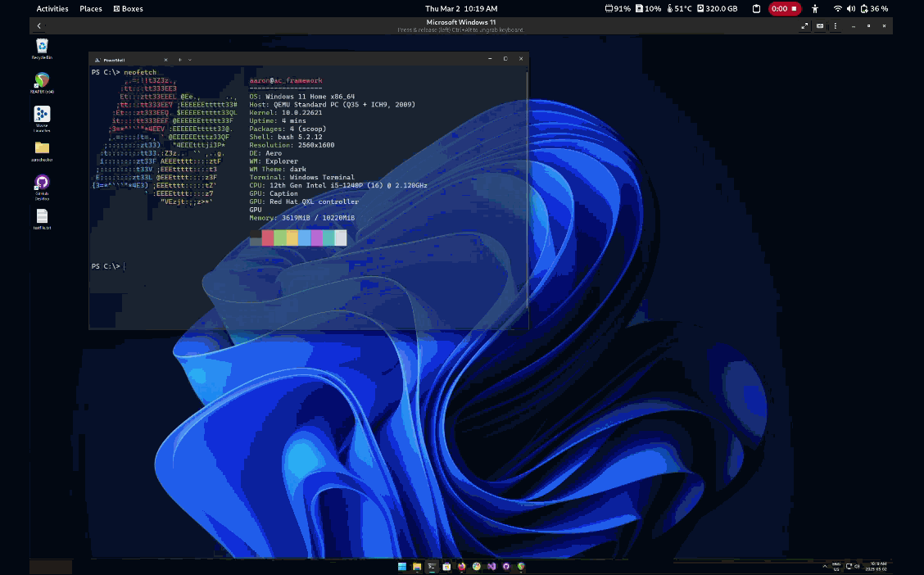Click the 'GPU: Red Hat QXL controller' line

coord(304,201)
